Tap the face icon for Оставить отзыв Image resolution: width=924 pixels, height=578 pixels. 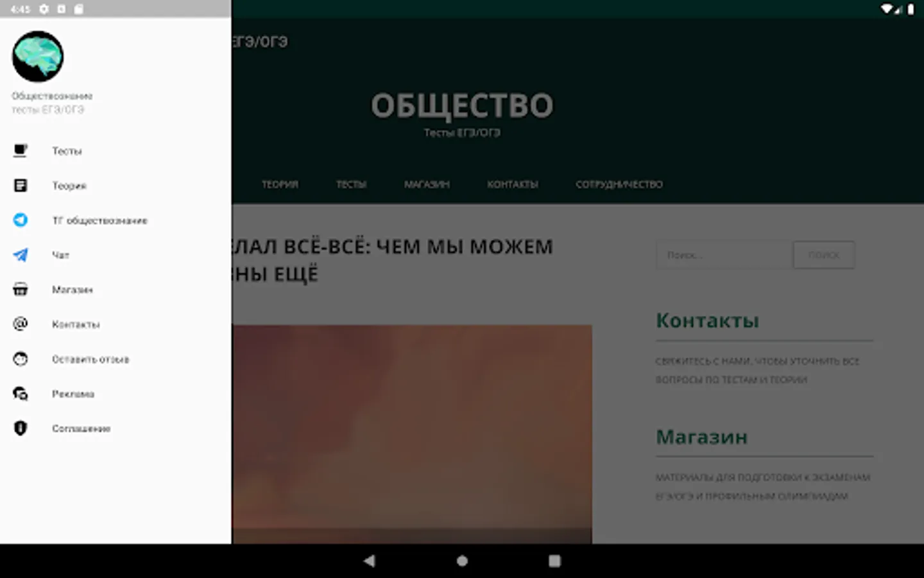pyautogui.click(x=21, y=359)
